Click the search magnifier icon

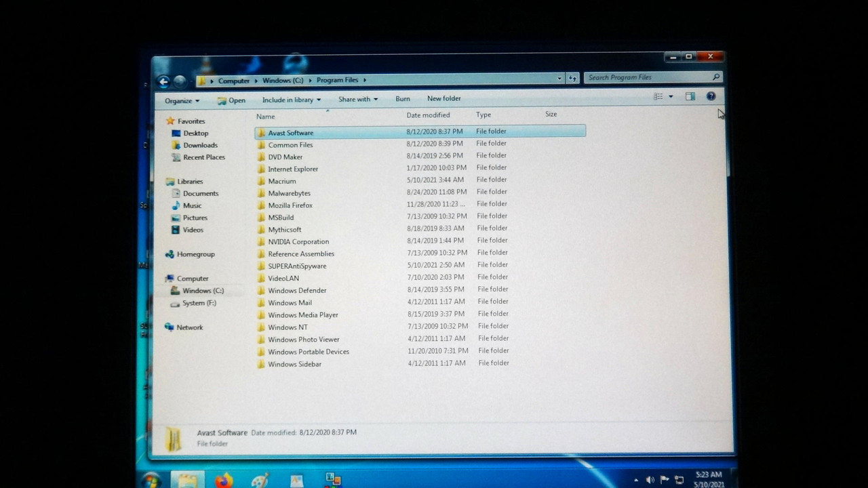click(715, 77)
